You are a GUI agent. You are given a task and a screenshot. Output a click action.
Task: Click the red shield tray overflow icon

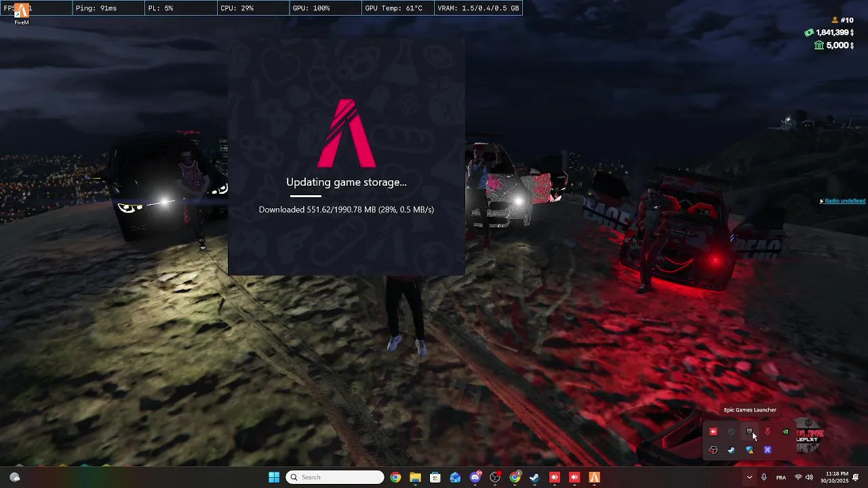point(768,431)
